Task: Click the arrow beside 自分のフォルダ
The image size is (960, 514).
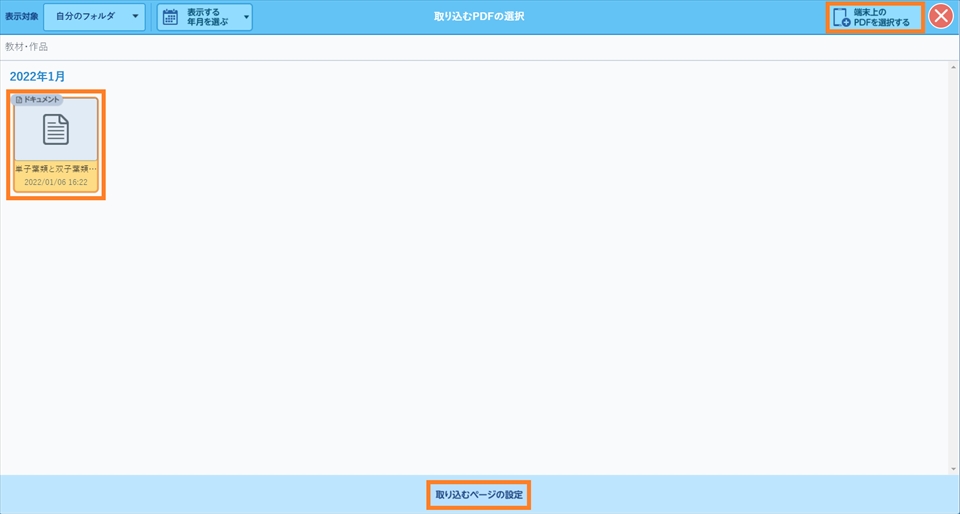Action: (x=135, y=17)
